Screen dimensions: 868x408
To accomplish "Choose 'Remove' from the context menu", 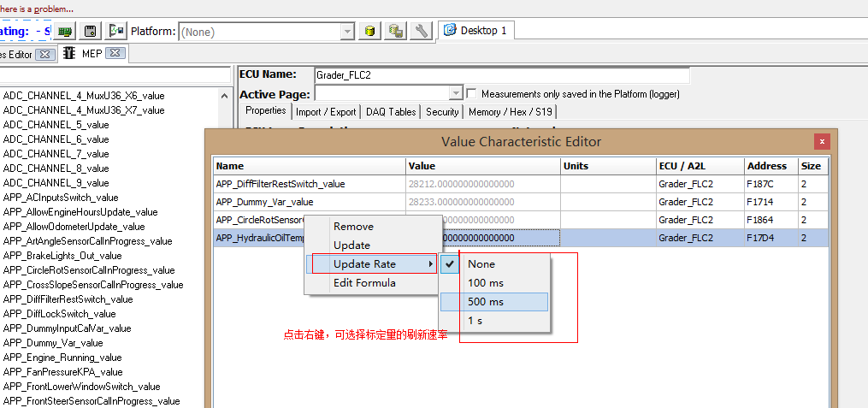I will click(x=353, y=227).
